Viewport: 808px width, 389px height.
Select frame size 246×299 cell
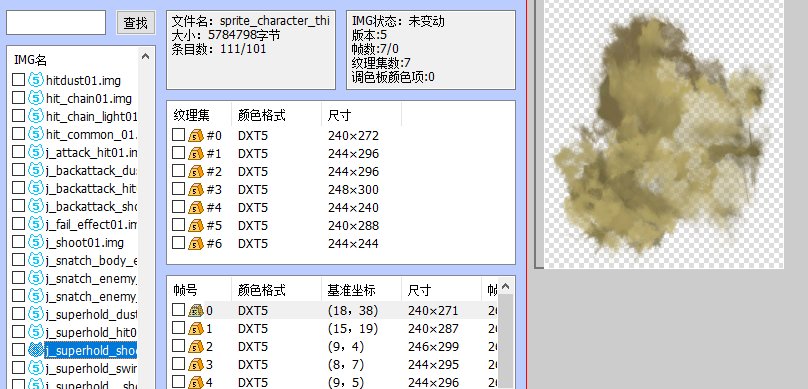433,346
